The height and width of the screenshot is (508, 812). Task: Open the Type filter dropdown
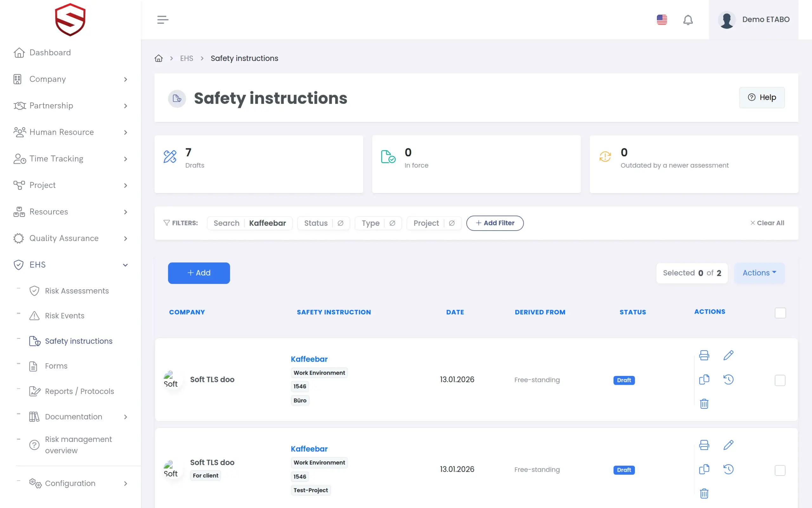378,223
